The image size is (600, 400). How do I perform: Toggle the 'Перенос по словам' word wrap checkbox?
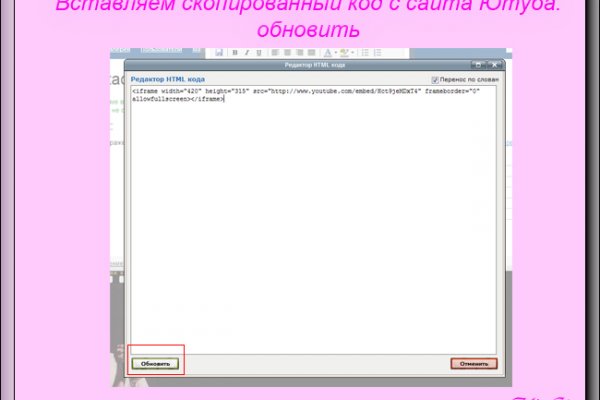(x=435, y=79)
